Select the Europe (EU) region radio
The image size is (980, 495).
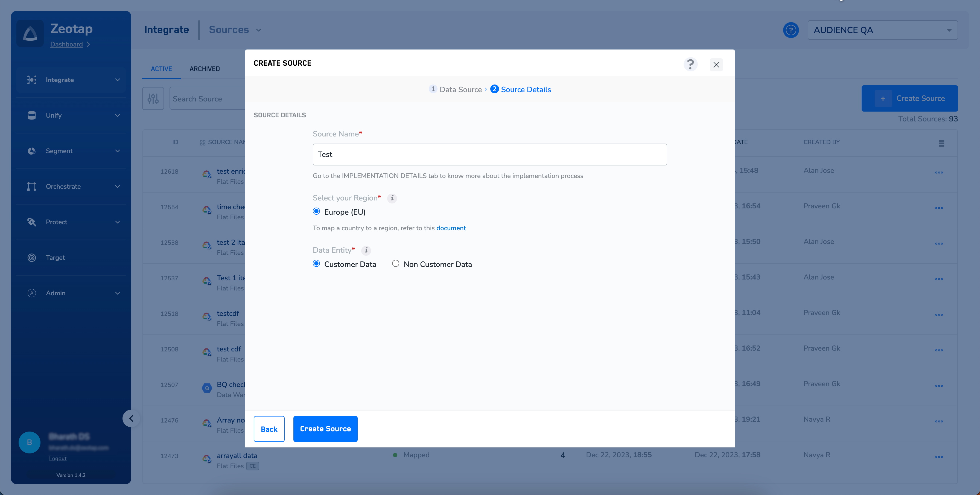coord(316,212)
